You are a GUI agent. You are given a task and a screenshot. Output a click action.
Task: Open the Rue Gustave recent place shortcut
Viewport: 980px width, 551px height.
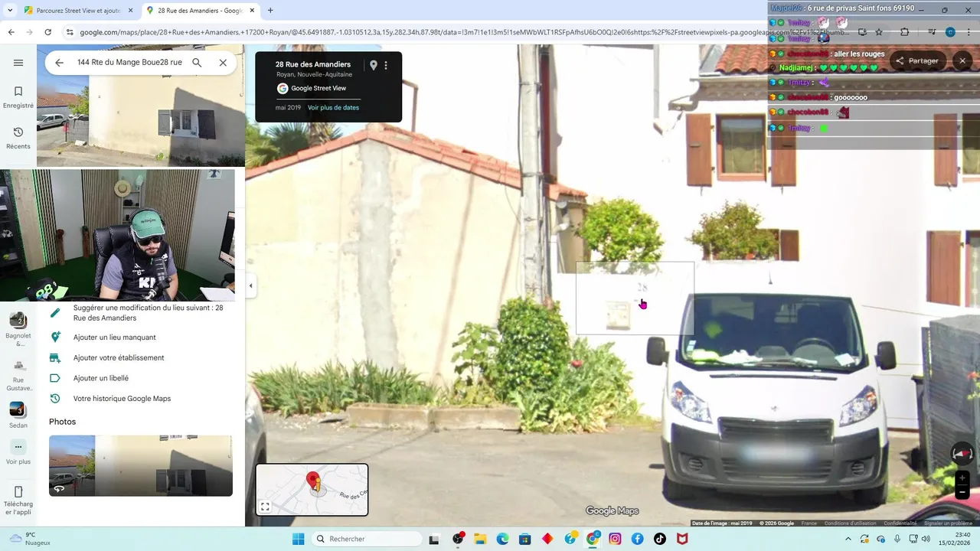pos(18,376)
